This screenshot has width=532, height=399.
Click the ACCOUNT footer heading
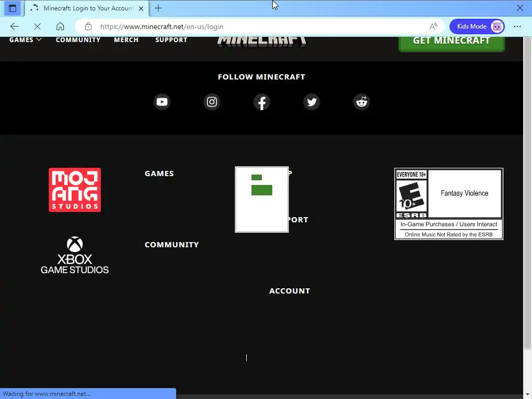[x=289, y=291]
